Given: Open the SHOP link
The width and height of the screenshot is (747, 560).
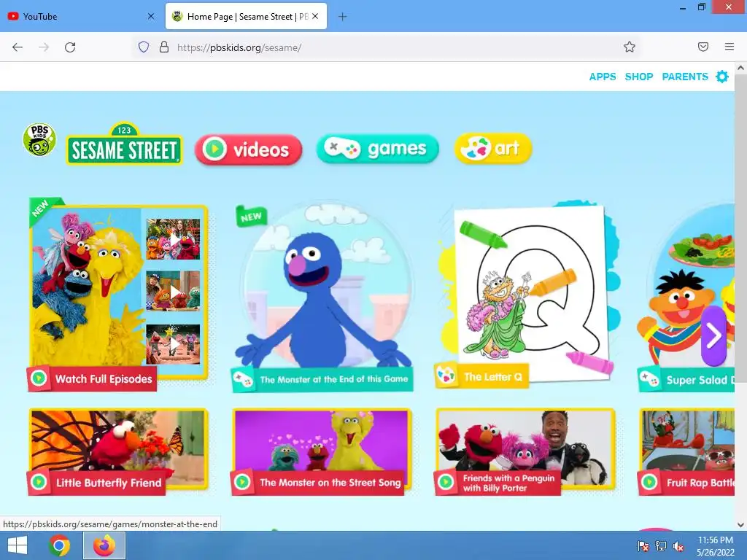Looking at the screenshot, I should pos(639,77).
